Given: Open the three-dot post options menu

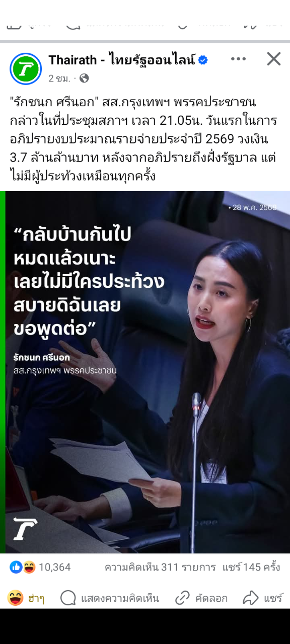Looking at the screenshot, I should [x=238, y=59].
